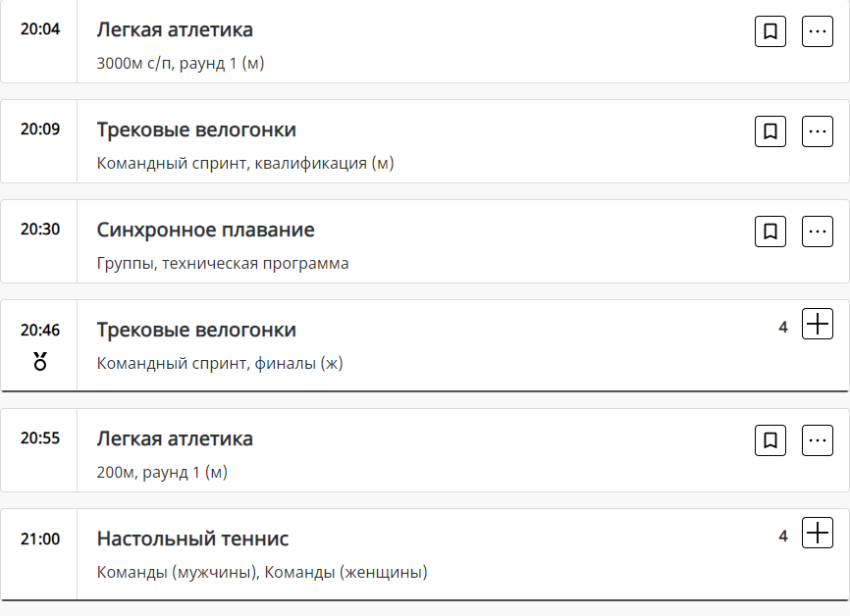850x616 pixels.
Task: Click the 20:55 Легкая атлетика title
Action: tap(175, 438)
